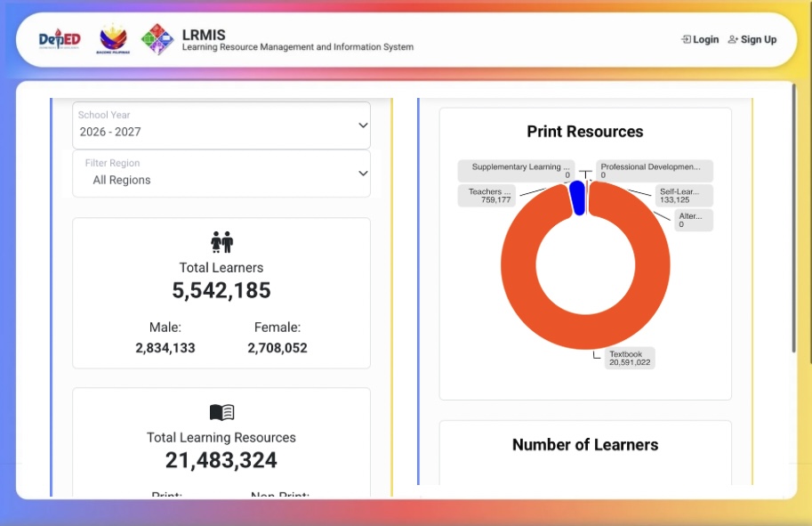
Task: Expand the Filter Region dropdown
Action: (221, 174)
